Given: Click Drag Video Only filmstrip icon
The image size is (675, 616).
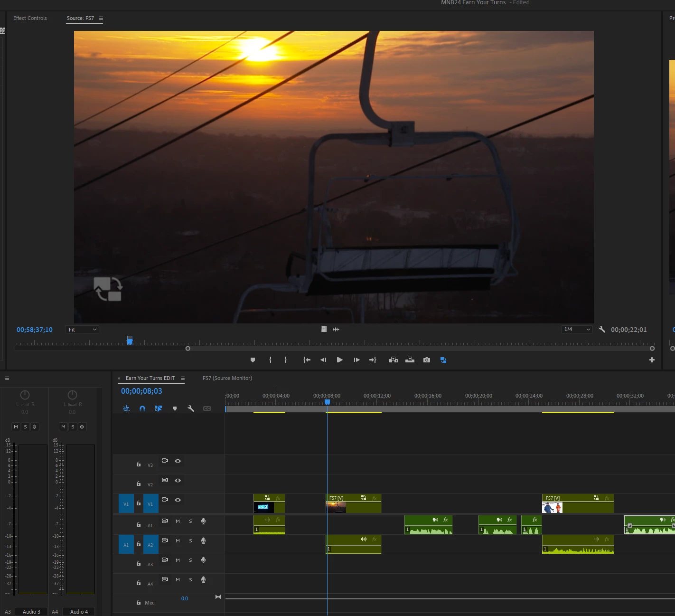Looking at the screenshot, I should tap(324, 329).
